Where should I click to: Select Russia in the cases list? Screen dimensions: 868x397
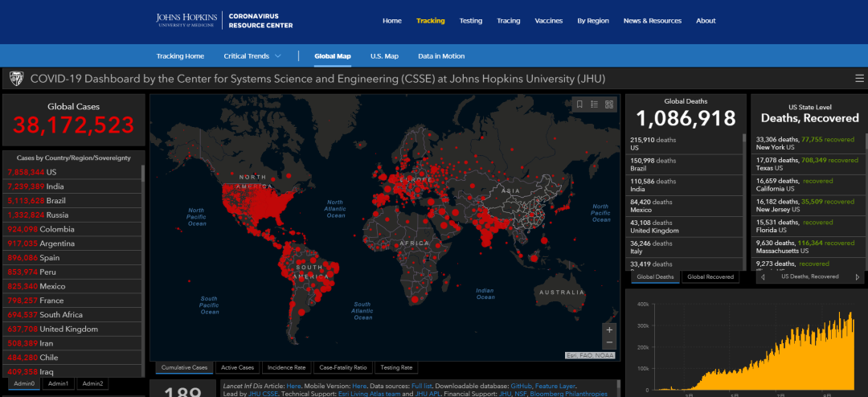[72, 215]
